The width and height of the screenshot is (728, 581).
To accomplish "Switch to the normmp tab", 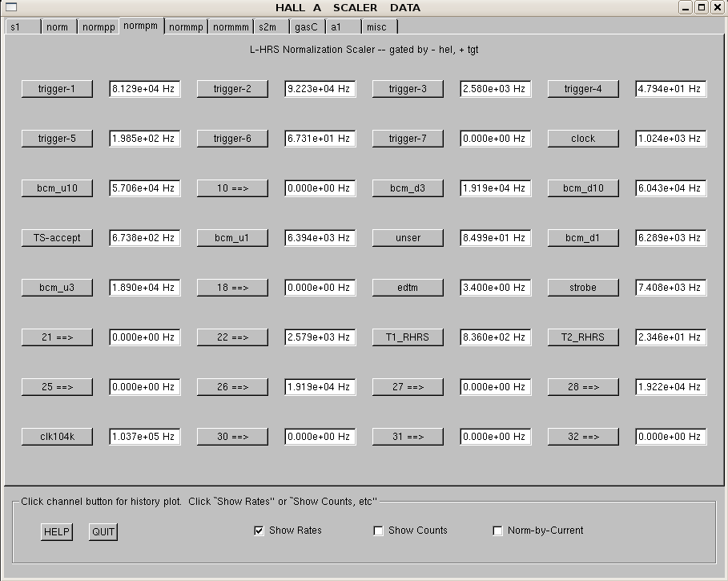I will click(186, 27).
